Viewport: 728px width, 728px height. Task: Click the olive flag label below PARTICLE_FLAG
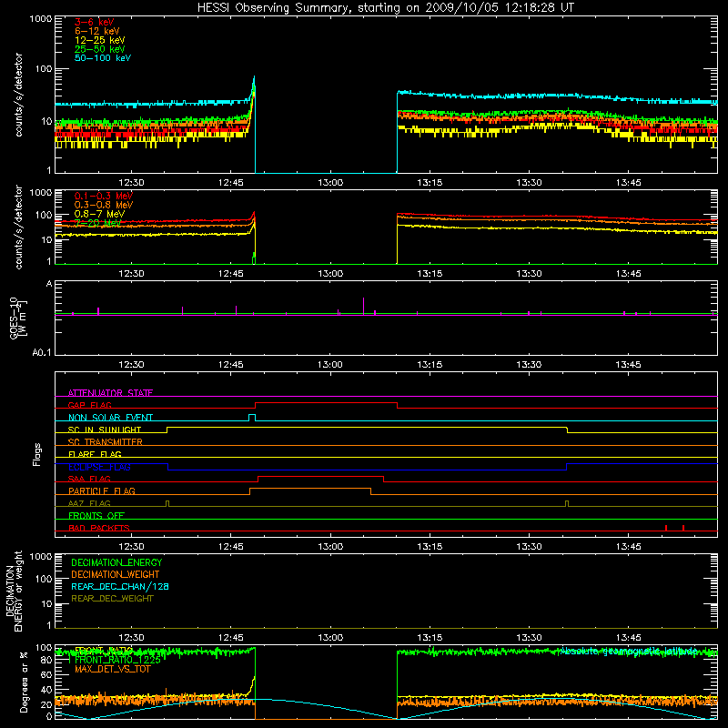click(x=89, y=503)
